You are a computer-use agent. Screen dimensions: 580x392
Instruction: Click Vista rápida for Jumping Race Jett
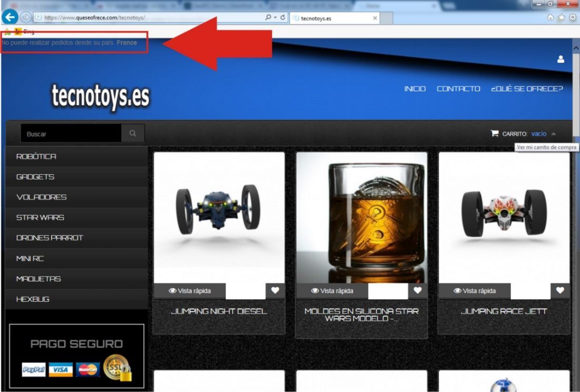coord(475,291)
